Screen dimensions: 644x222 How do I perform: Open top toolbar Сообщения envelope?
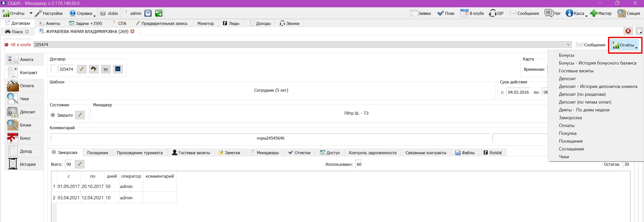[x=524, y=13]
